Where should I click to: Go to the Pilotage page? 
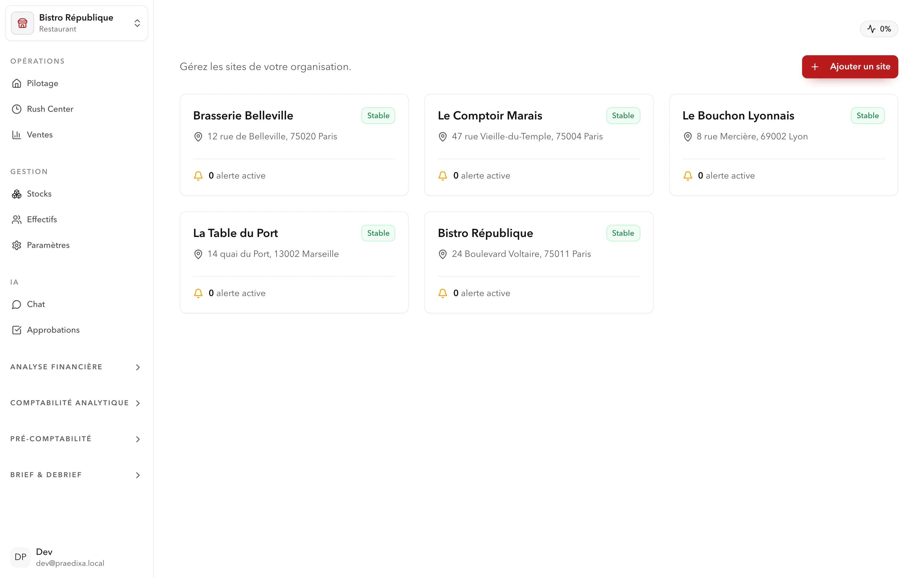(76, 83)
